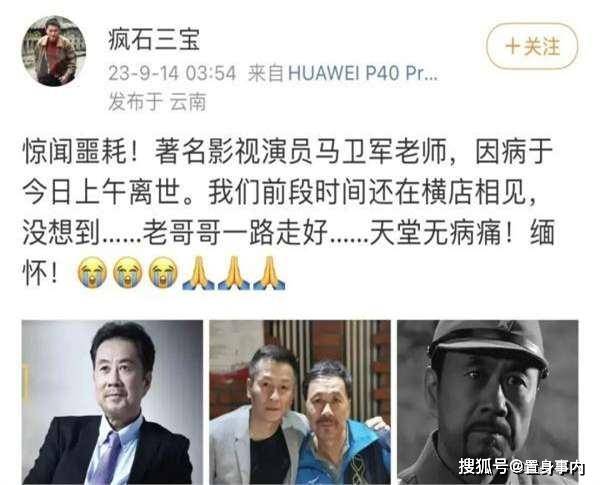This screenshot has width=600, height=485.
Task: Click the third crying face emoji
Action: point(163,272)
